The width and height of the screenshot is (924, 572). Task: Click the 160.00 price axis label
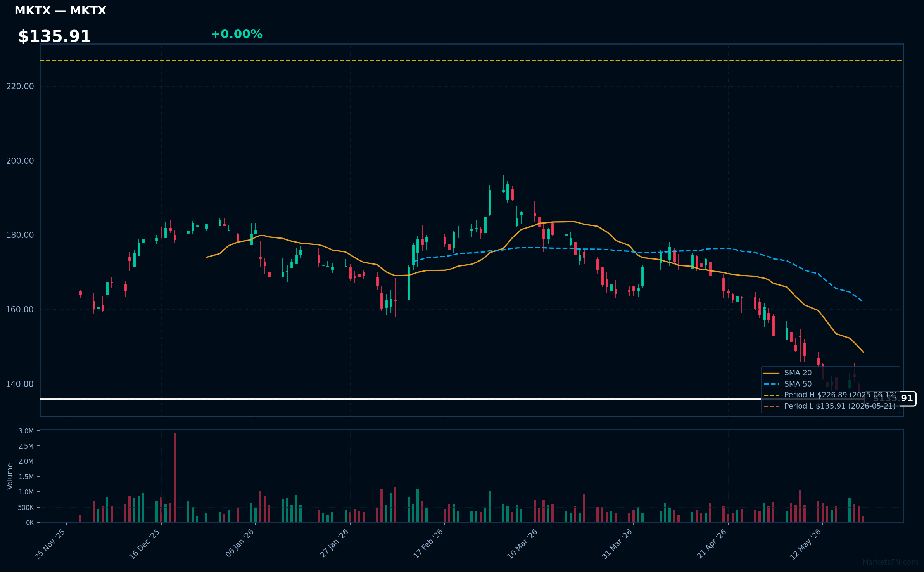20,309
